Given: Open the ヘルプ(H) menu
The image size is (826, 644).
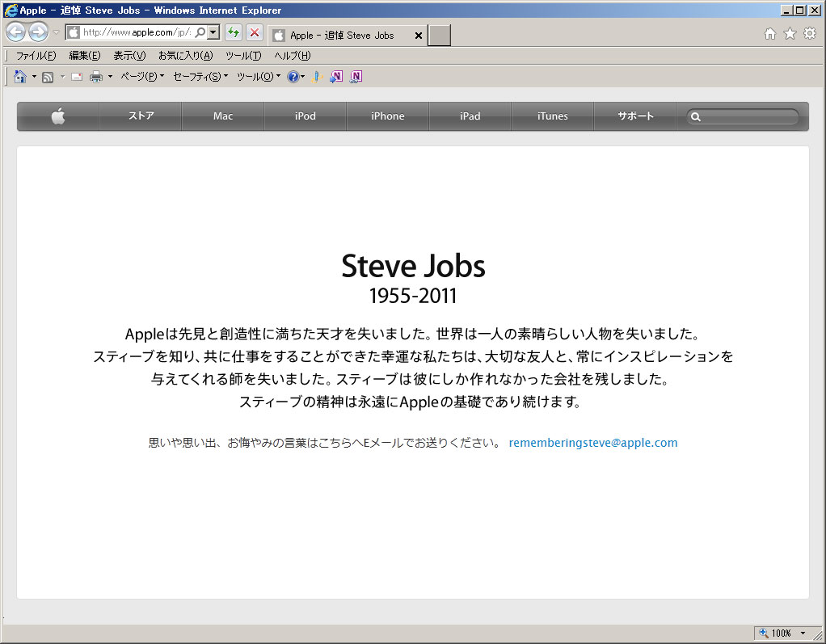Looking at the screenshot, I should [x=293, y=55].
